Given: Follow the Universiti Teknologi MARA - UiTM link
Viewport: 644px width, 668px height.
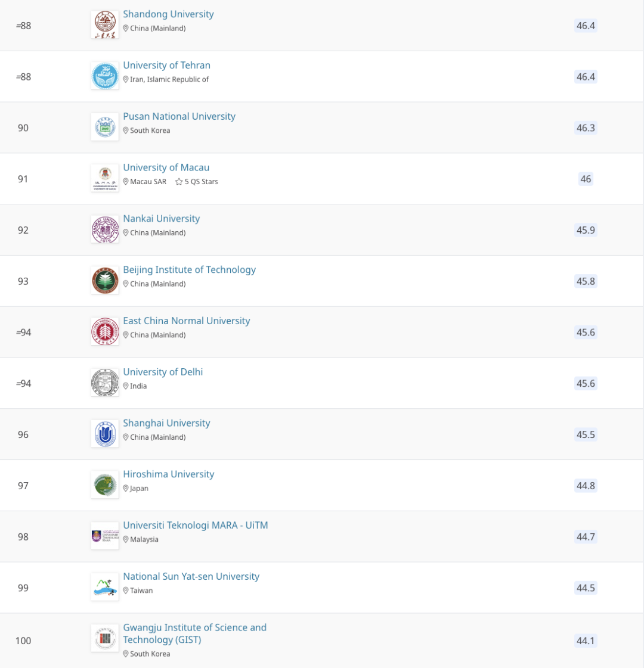Looking at the screenshot, I should click(196, 526).
